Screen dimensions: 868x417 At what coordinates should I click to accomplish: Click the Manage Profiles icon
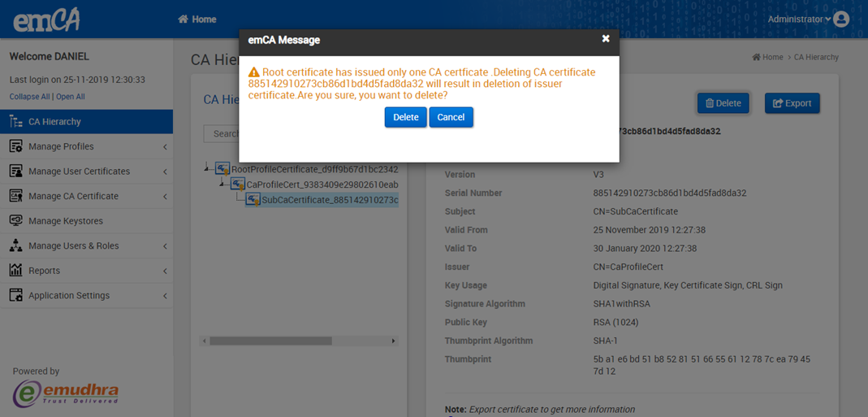click(15, 146)
